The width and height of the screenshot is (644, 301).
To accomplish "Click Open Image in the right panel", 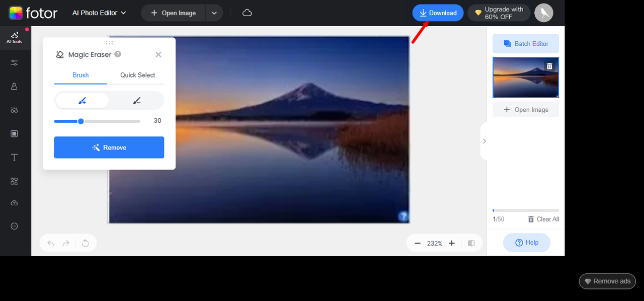I will (x=526, y=110).
